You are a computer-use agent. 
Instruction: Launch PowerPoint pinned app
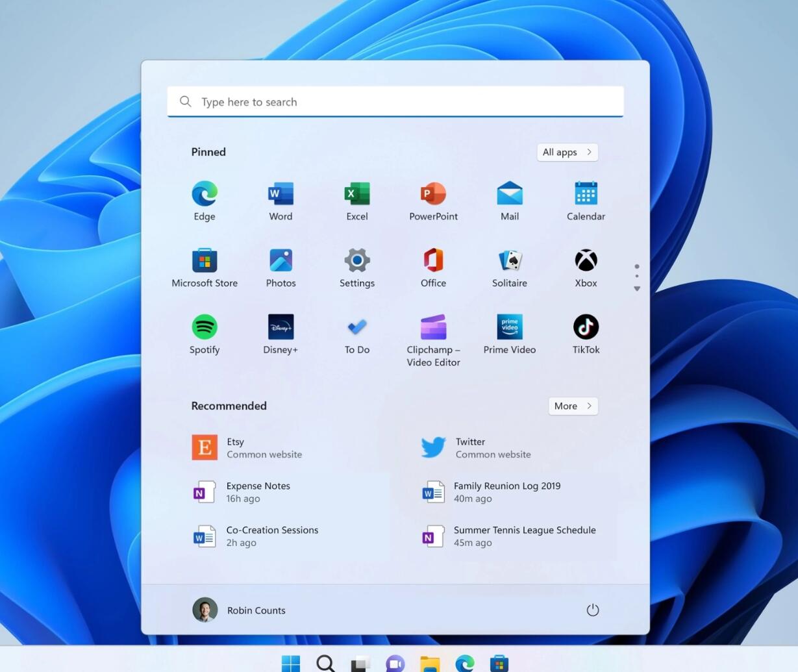(x=433, y=201)
